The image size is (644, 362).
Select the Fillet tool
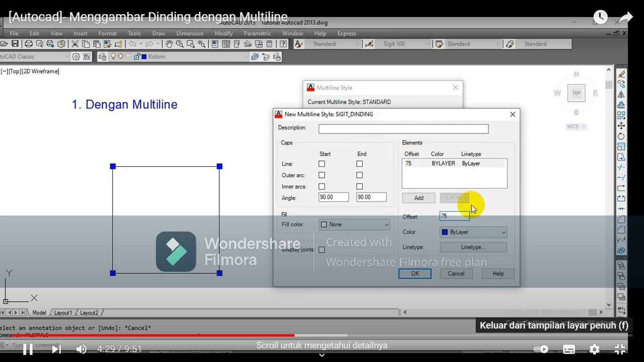pos(621,230)
